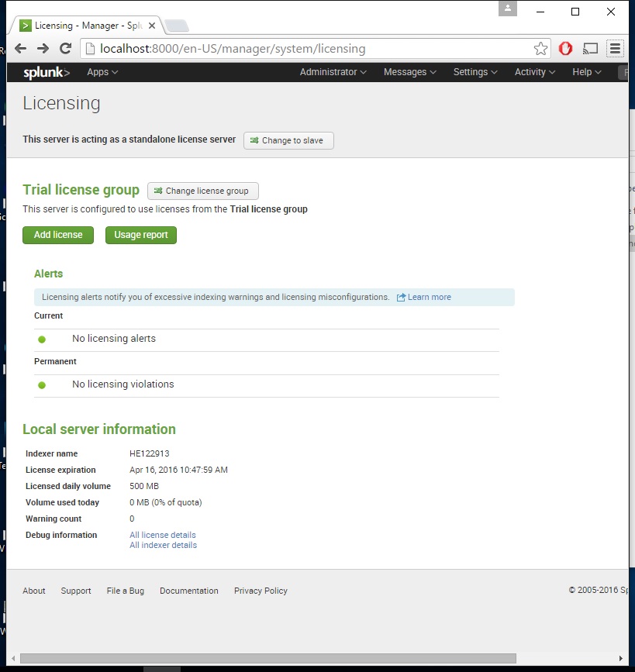This screenshot has height=672, width=635.
Task: Click the browser back arrow
Action: pos(21,48)
